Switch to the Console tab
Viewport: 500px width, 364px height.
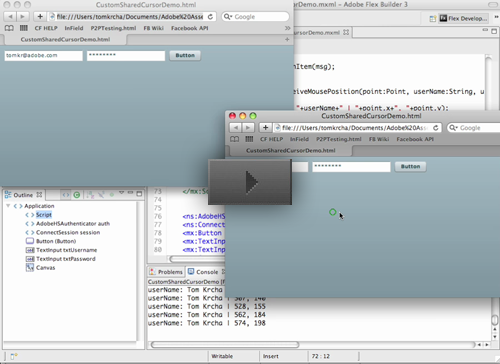pyautogui.click(x=203, y=272)
